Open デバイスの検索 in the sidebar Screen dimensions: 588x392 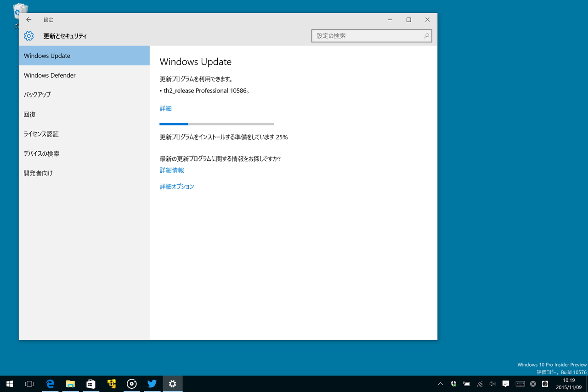[84, 153]
